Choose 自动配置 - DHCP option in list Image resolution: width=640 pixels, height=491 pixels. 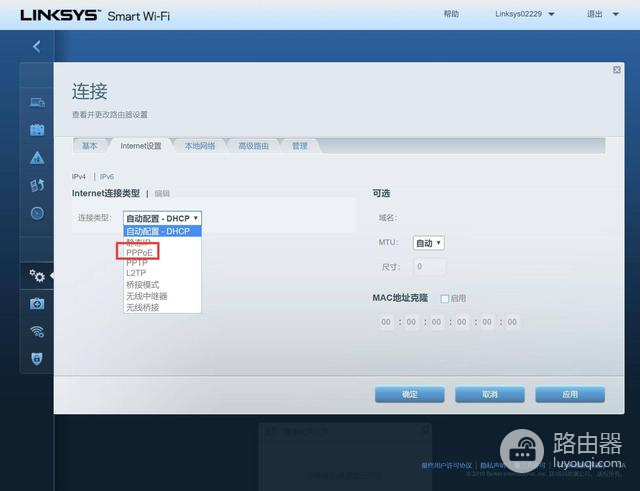click(x=162, y=231)
